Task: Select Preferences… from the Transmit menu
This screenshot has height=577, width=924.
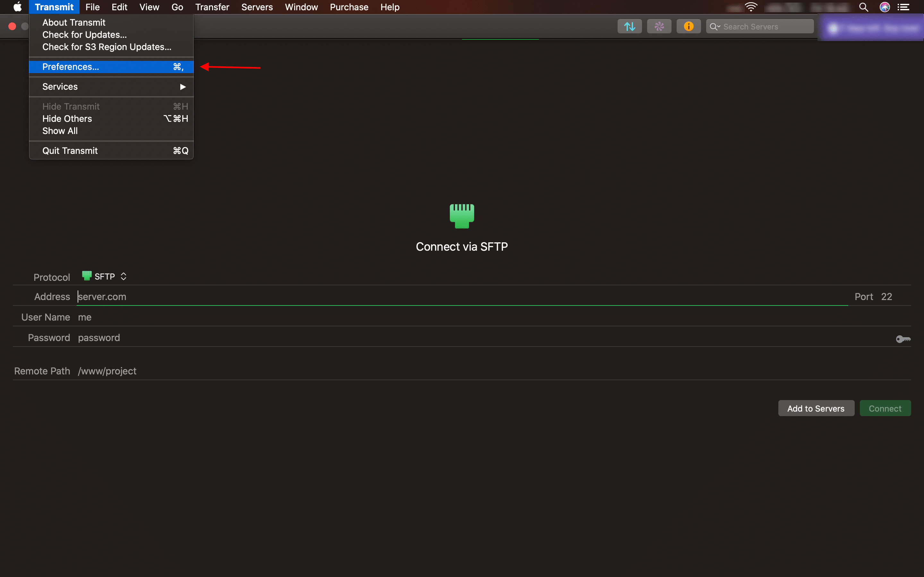Action: (112, 67)
